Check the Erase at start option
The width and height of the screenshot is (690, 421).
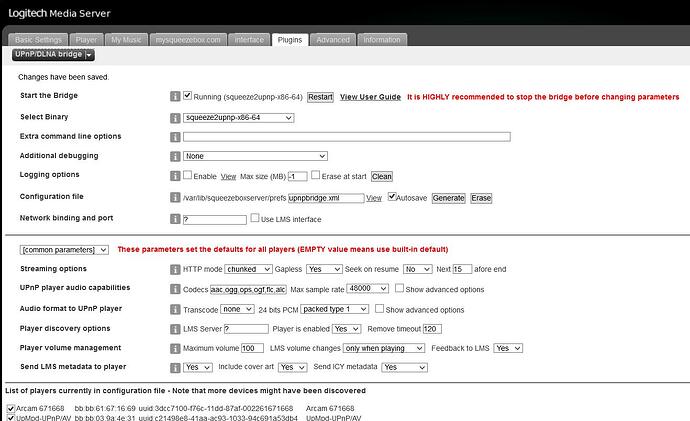316,175
